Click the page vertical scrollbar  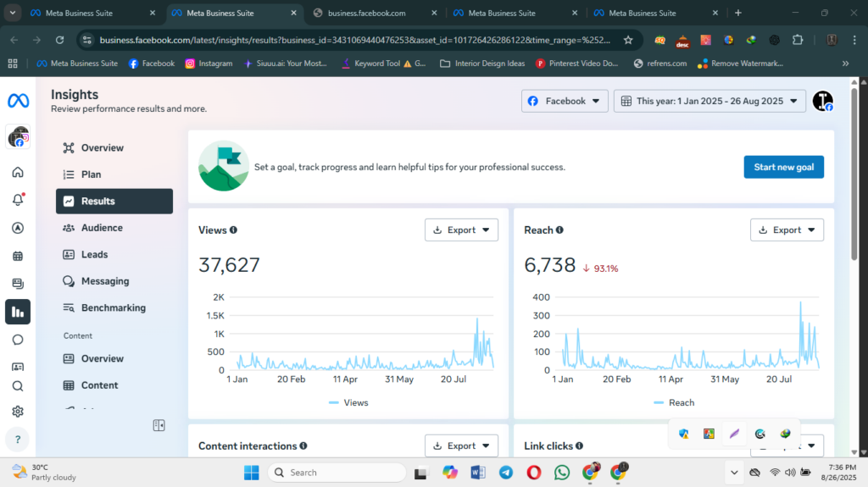[x=854, y=174]
